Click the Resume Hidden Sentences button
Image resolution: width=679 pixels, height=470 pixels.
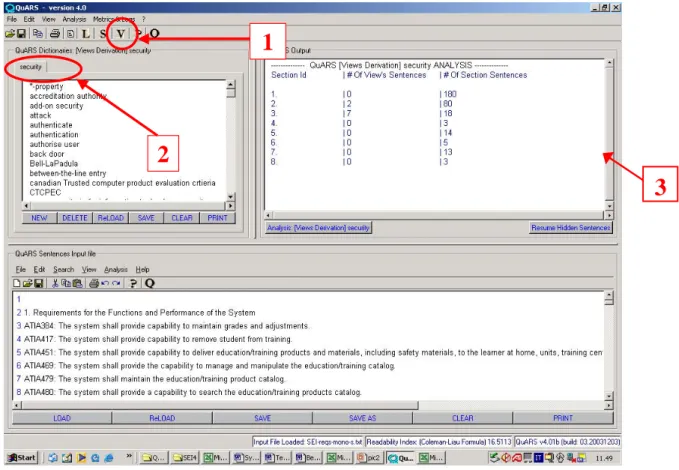[x=571, y=228]
